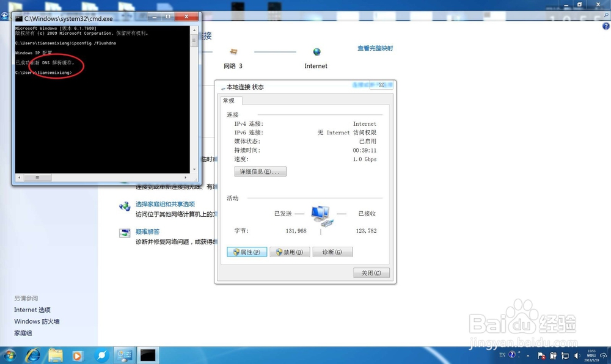Maximize the cmd.exe window
This screenshot has width=611, height=364.
tap(168, 16)
